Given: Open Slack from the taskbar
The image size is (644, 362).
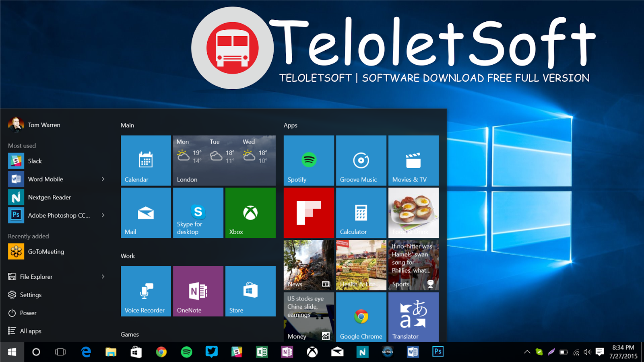Looking at the screenshot, I should [x=237, y=352].
